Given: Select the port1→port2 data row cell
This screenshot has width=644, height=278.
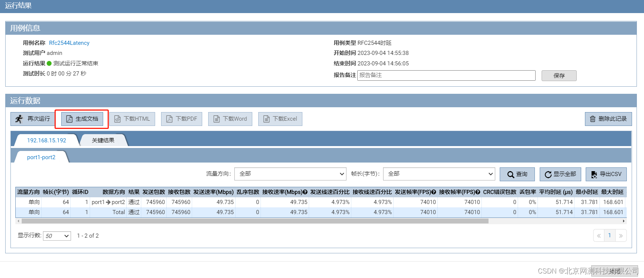Looking at the screenshot, I should pyautogui.click(x=108, y=202).
